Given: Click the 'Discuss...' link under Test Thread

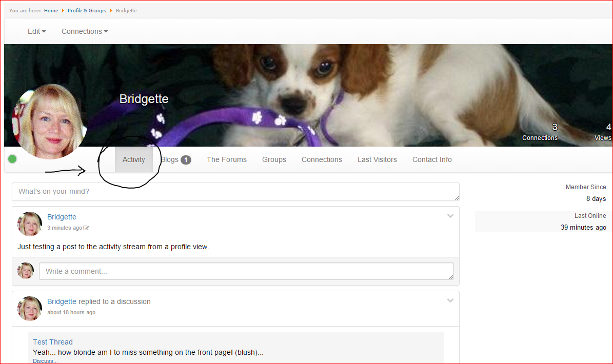Looking at the screenshot, I should click(x=45, y=361).
